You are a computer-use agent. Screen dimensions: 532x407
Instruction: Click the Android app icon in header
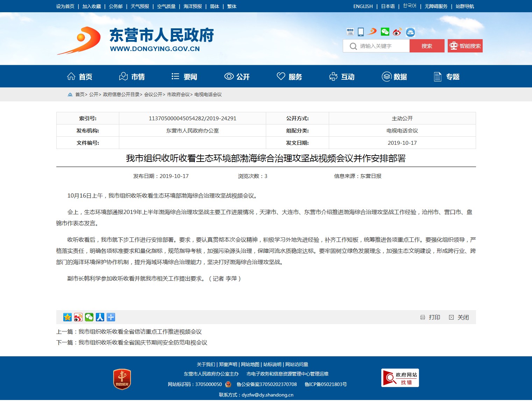(x=410, y=32)
